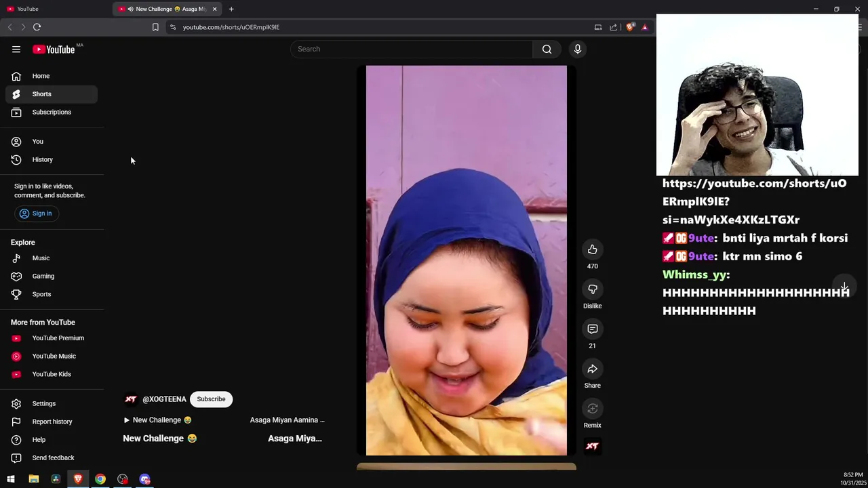The width and height of the screenshot is (868, 488).
Task: Open OBS Studio from taskbar
Action: click(x=123, y=479)
